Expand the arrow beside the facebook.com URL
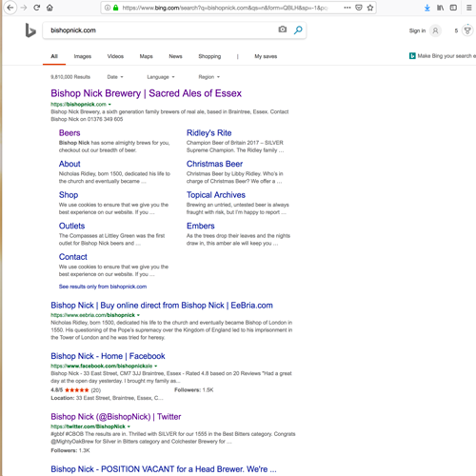The image size is (476, 476). [156, 366]
